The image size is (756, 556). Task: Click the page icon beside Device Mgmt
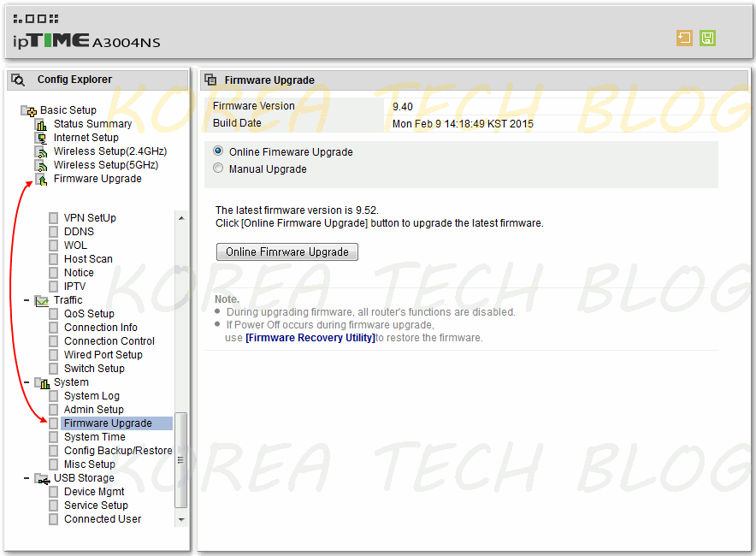pyautogui.click(x=54, y=492)
